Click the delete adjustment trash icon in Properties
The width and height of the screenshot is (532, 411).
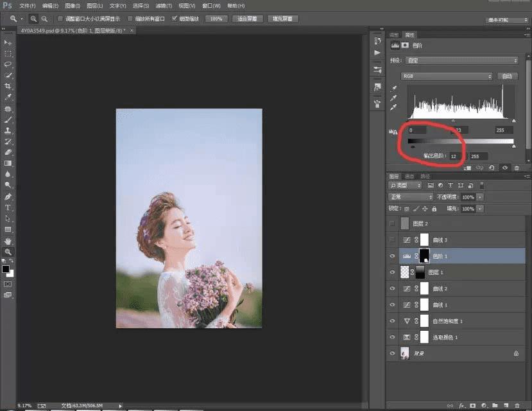click(517, 168)
